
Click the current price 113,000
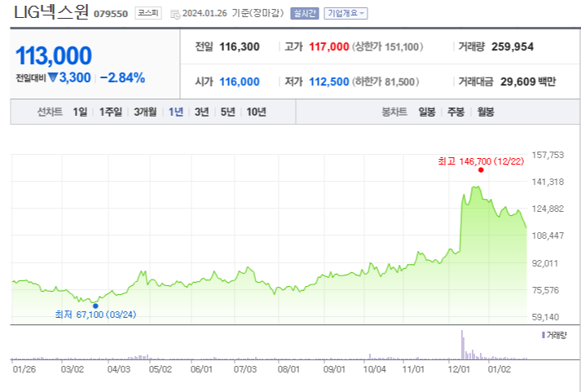click(54, 55)
